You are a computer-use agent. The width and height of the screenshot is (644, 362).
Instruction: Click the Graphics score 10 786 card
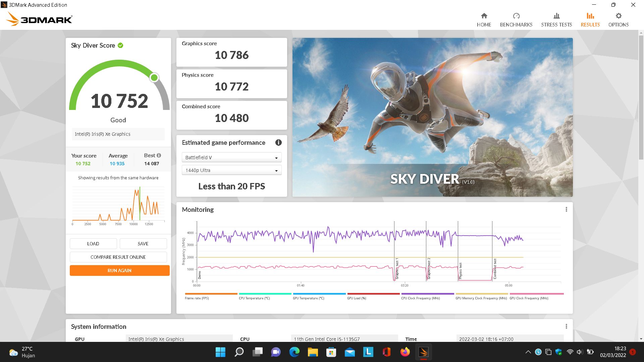coord(231,52)
